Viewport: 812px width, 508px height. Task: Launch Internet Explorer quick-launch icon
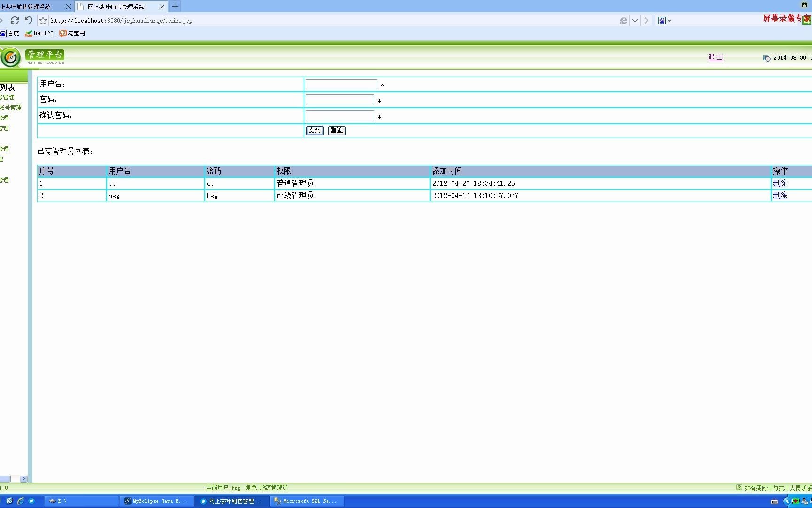[x=20, y=501]
